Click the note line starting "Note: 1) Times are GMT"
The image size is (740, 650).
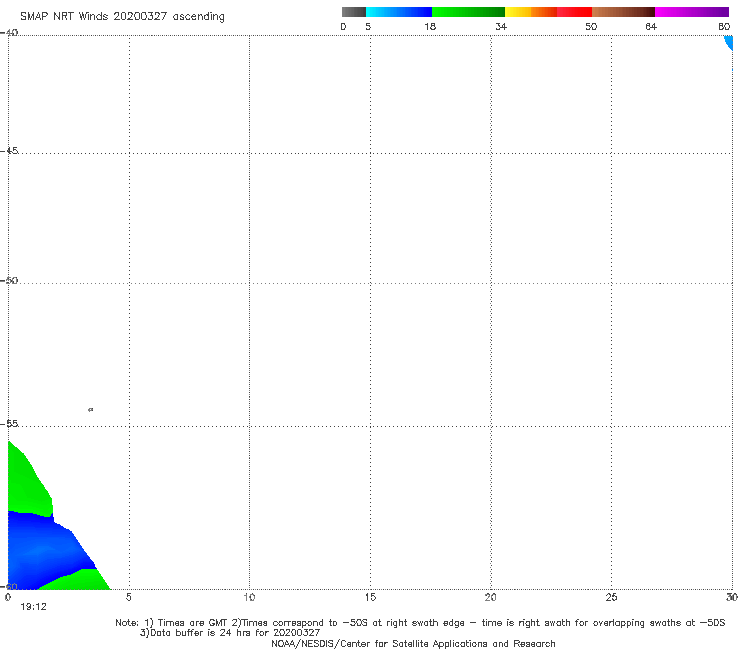coord(420,623)
